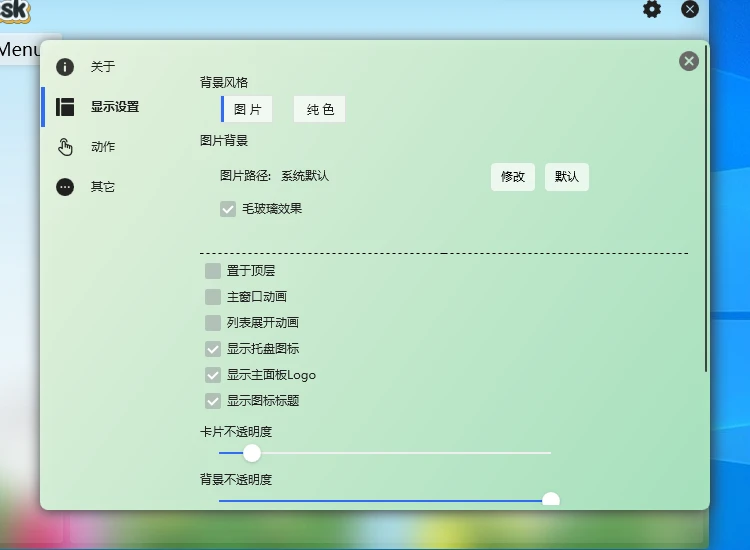Disable the 毛玻璃效果 checkbox

click(228, 209)
